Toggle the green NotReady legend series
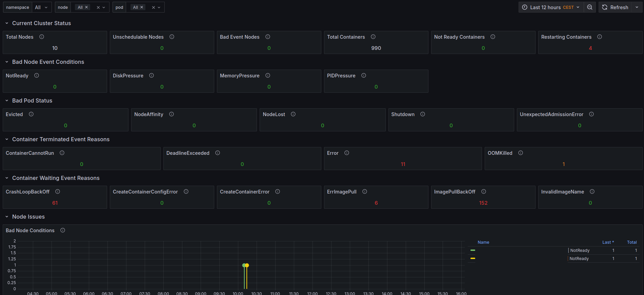The width and height of the screenshot is (644, 295). pos(580,251)
